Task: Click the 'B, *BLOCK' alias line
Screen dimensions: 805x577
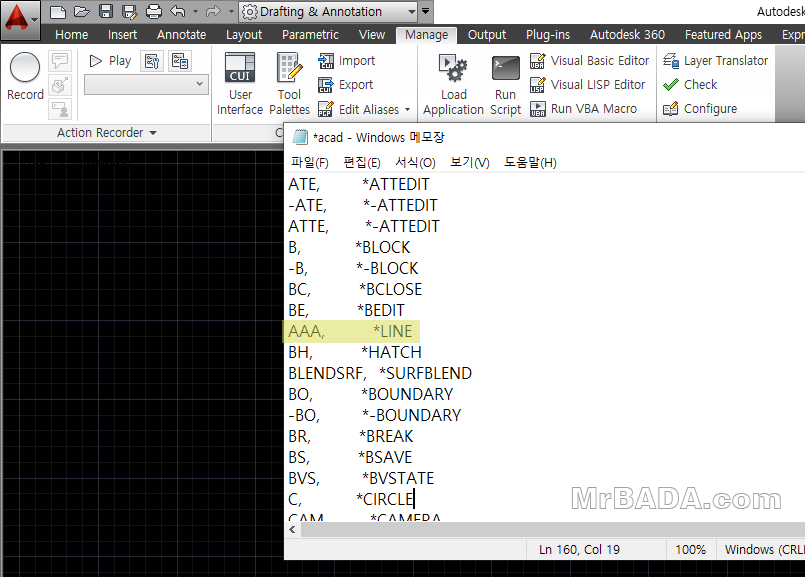Action: click(x=349, y=247)
